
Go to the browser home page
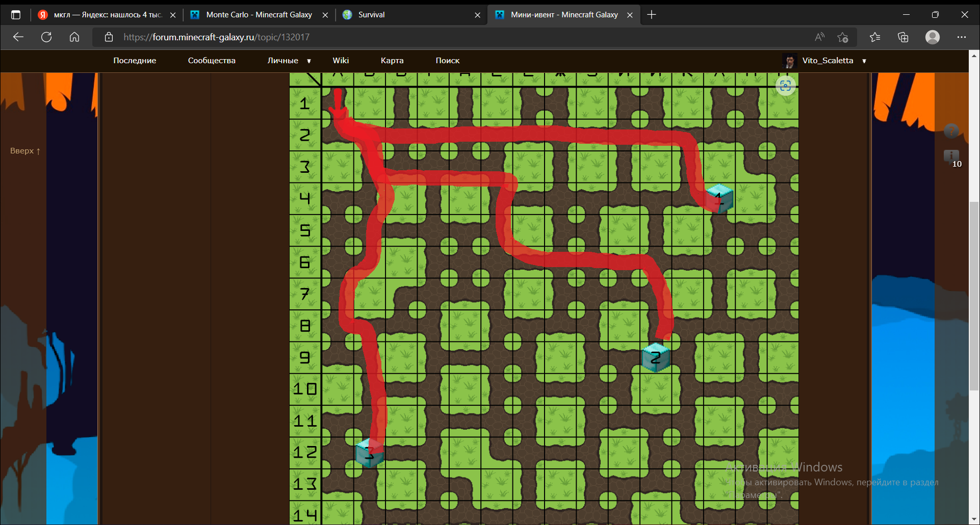pos(74,37)
